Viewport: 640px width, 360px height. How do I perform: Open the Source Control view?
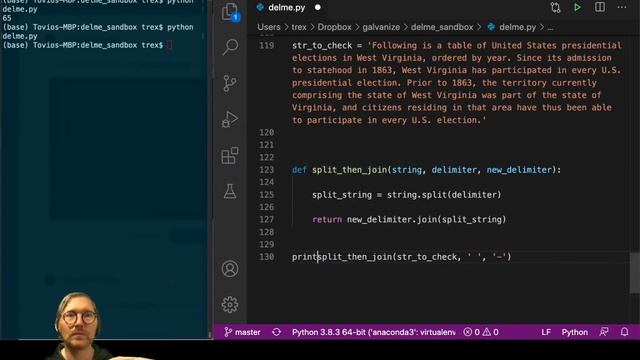click(230, 83)
